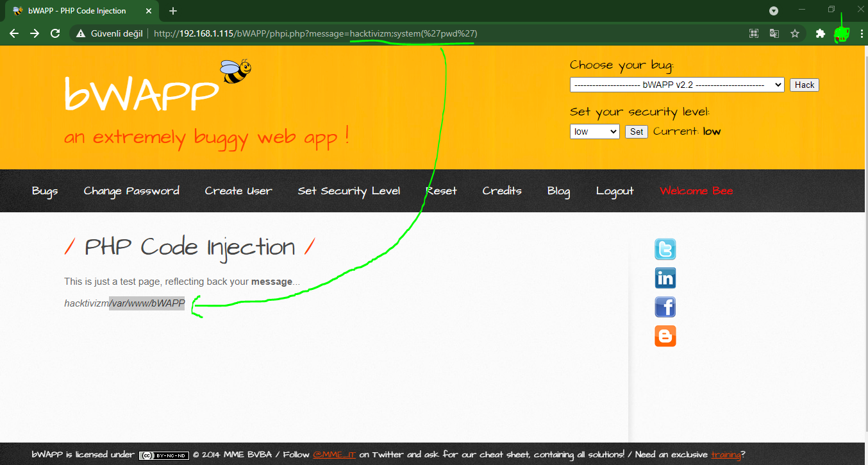
Task: Click the @MME_IT Twitter link in footer
Action: point(334,455)
